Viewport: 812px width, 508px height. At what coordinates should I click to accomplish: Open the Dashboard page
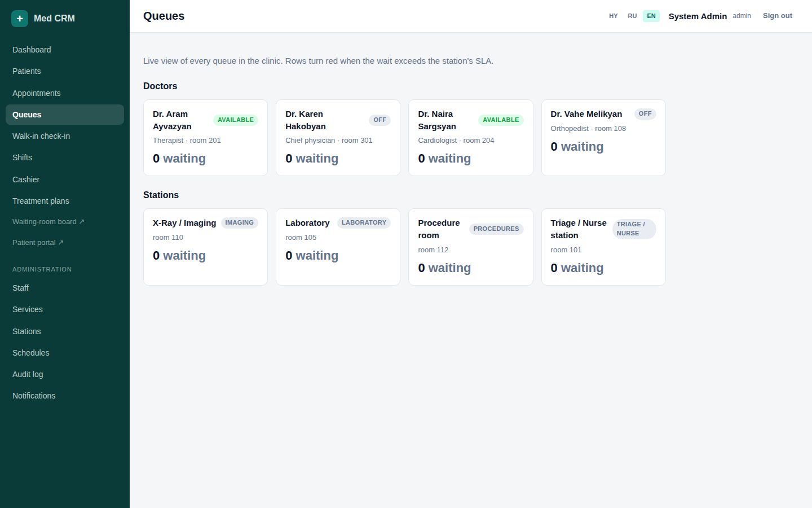click(65, 50)
